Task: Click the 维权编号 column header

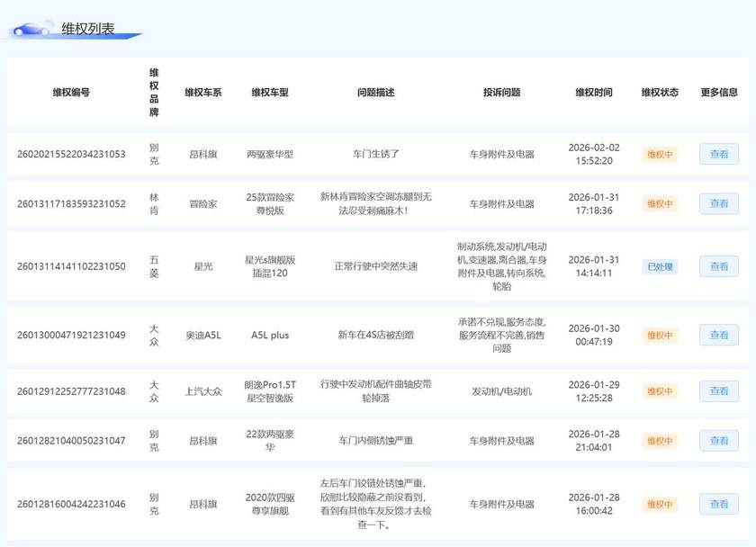Action: (x=71, y=93)
